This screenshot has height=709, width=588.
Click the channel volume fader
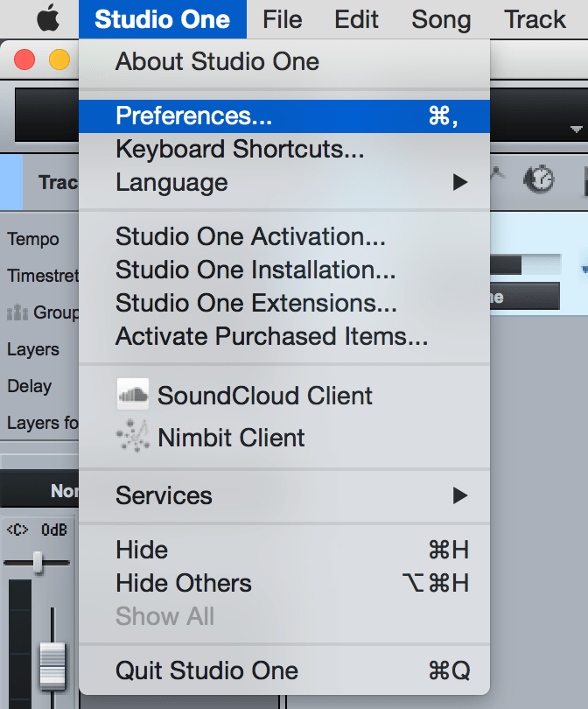point(51,667)
